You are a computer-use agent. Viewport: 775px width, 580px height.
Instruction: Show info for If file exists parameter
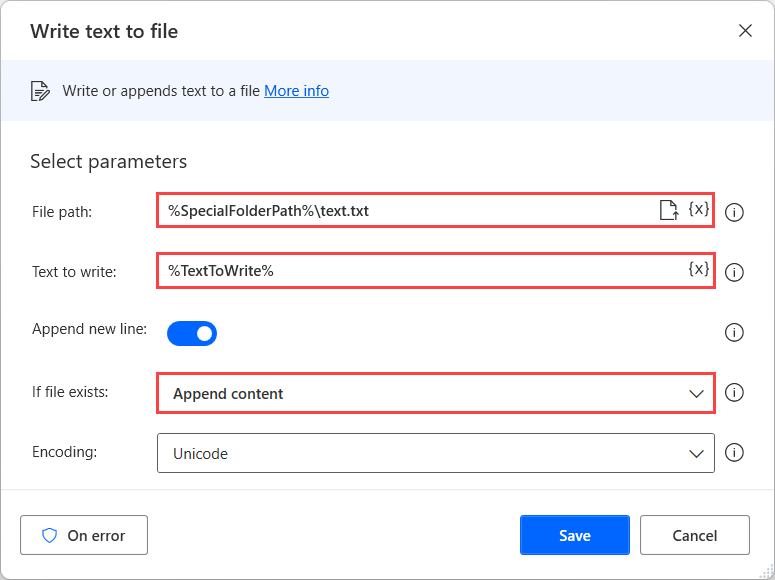coord(734,393)
